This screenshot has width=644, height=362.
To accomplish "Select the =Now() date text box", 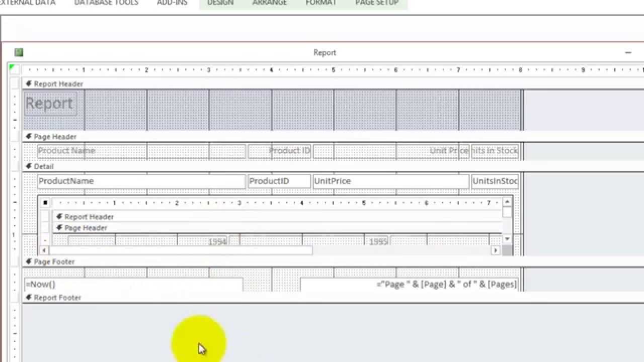I will [133, 284].
